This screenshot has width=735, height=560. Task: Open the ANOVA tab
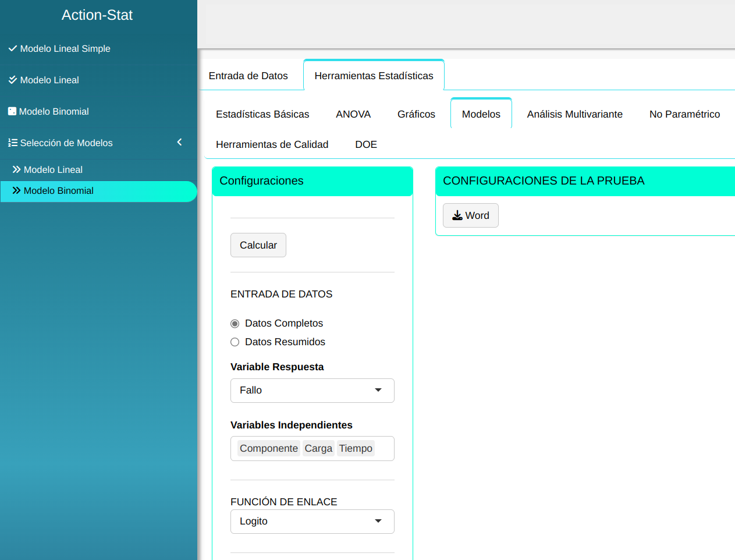[x=353, y=114]
